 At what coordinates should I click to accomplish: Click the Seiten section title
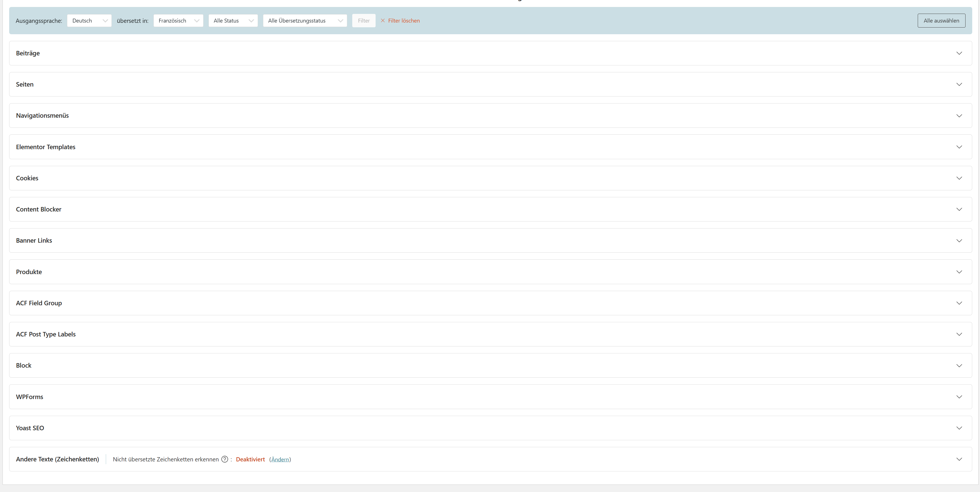(x=25, y=85)
